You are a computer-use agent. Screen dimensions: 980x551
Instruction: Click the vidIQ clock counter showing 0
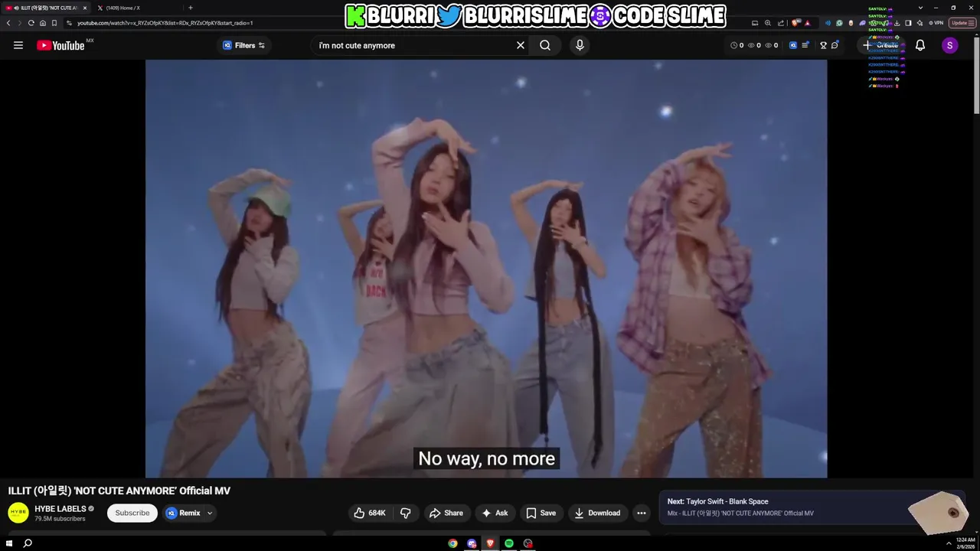(737, 45)
